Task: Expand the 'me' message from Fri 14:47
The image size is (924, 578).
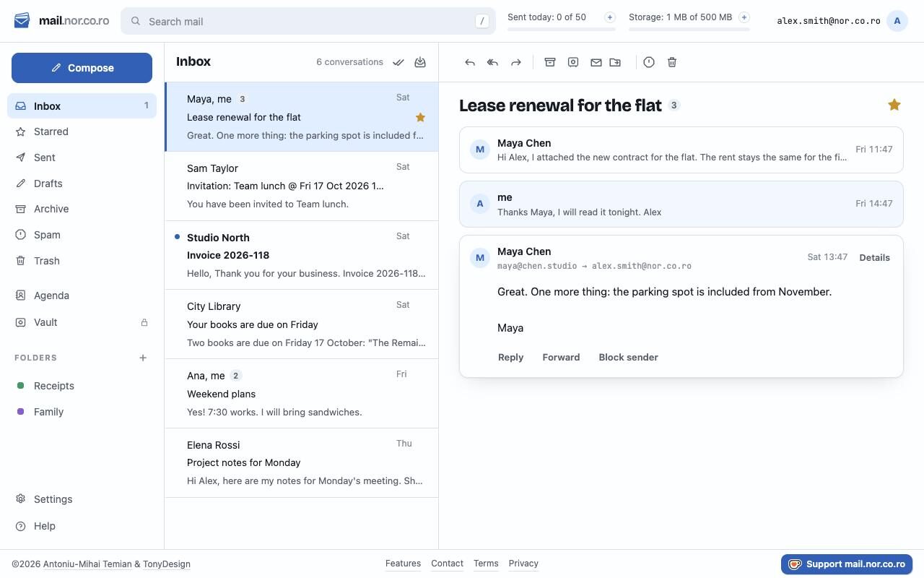Action: click(x=681, y=204)
